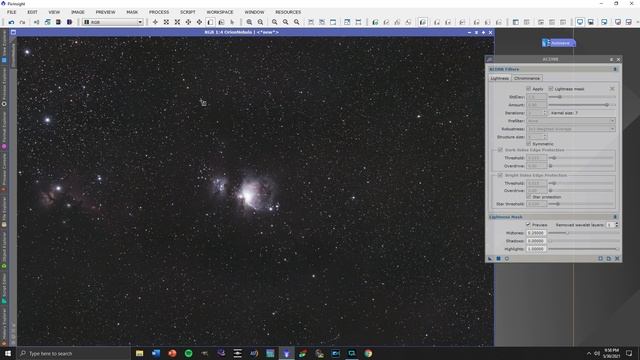Click the StdDev value field

[536, 97]
